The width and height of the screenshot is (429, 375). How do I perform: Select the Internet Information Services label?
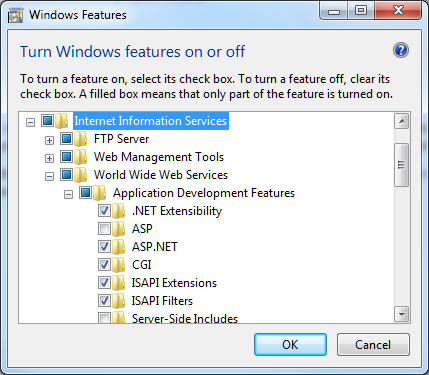click(x=151, y=121)
